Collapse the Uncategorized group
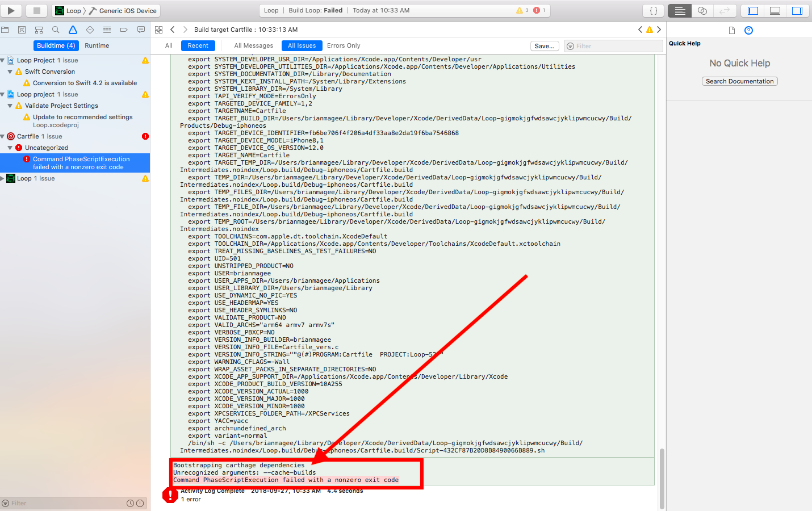 10,148
